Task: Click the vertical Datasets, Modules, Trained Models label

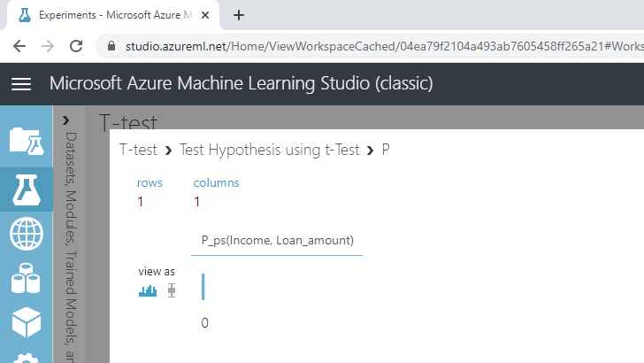Action: point(71,247)
